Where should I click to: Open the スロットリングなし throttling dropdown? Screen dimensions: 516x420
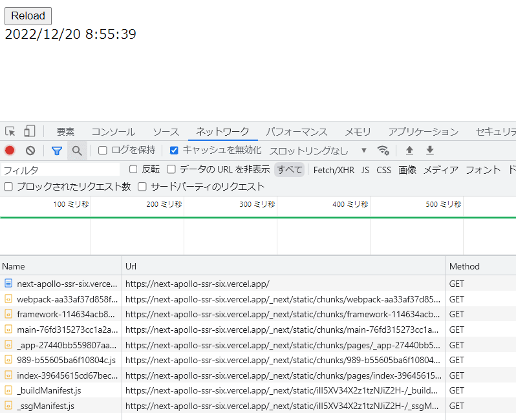click(x=318, y=151)
